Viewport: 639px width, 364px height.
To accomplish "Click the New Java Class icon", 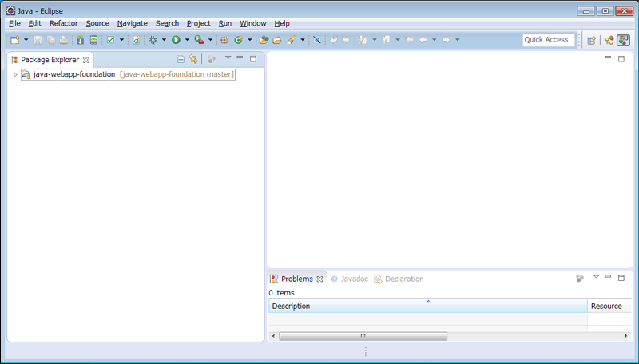I will tap(238, 40).
